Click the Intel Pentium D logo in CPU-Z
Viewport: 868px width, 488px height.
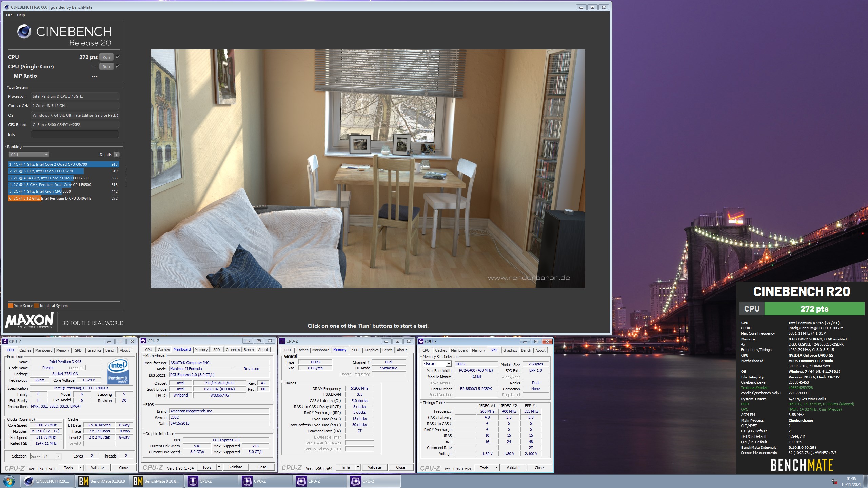coord(118,371)
